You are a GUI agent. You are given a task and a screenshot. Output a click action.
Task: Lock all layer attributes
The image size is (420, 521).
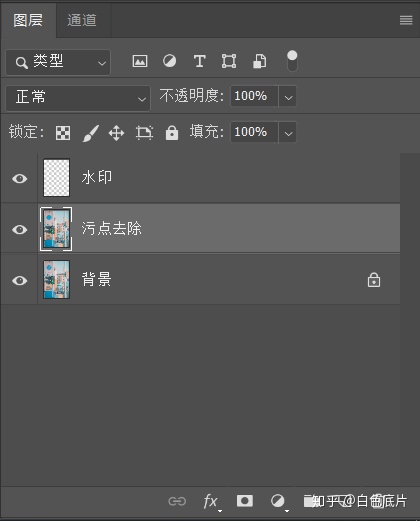click(172, 133)
